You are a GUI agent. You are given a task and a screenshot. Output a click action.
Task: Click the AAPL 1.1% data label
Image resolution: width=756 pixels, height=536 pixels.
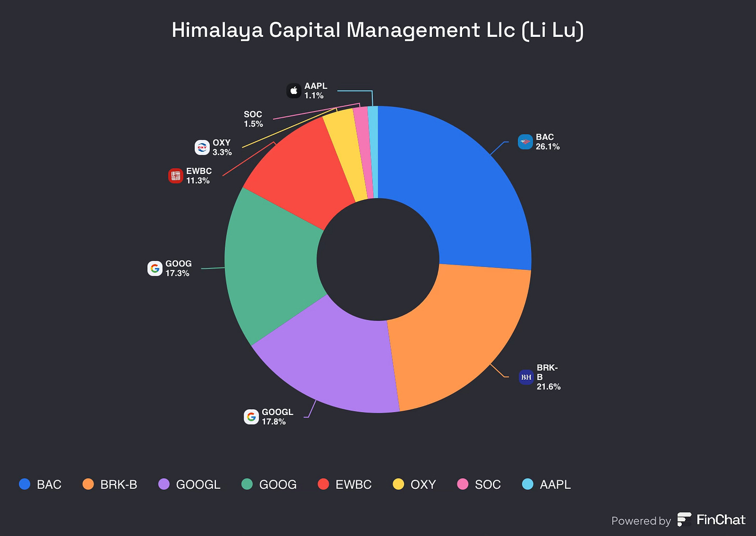(316, 91)
